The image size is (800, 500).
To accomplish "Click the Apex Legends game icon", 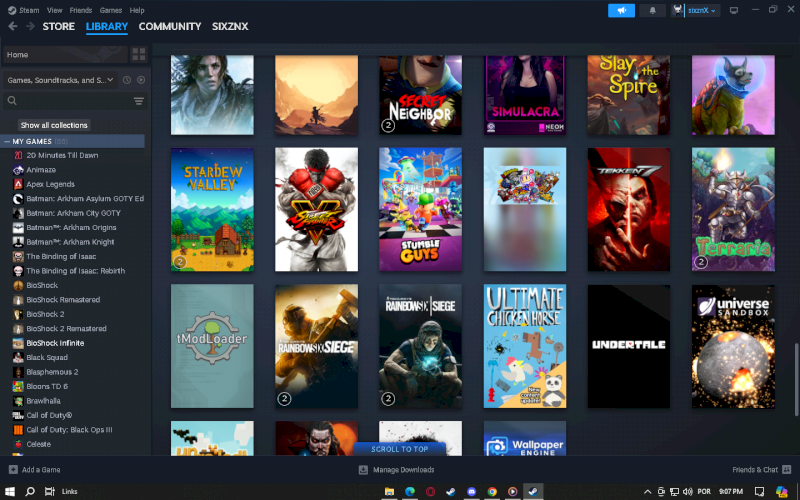I will [18, 184].
